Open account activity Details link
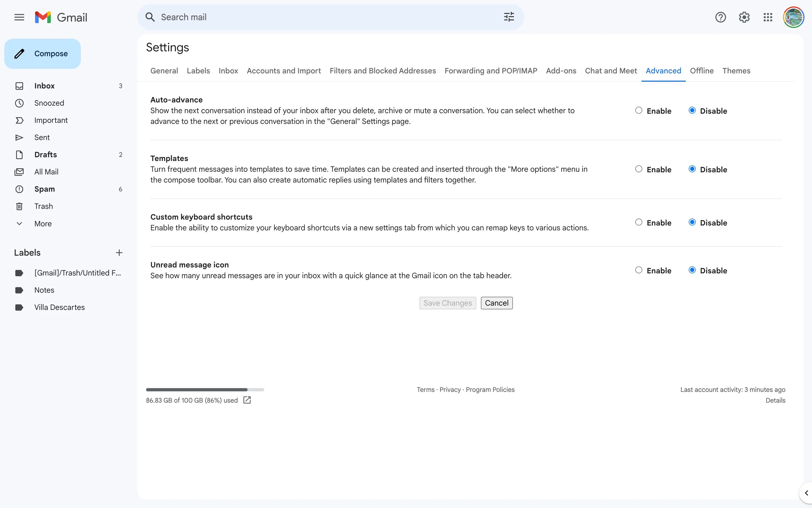812x508 pixels. tap(775, 400)
